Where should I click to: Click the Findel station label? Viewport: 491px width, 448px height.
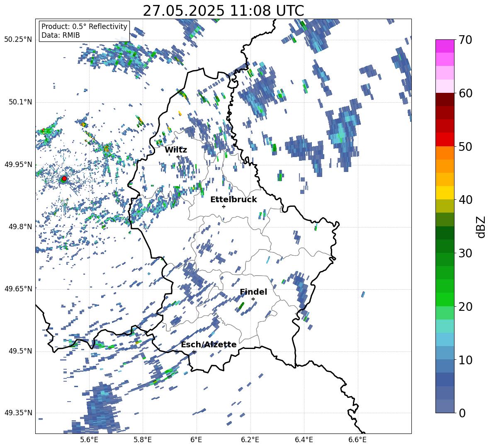[x=253, y=292]
